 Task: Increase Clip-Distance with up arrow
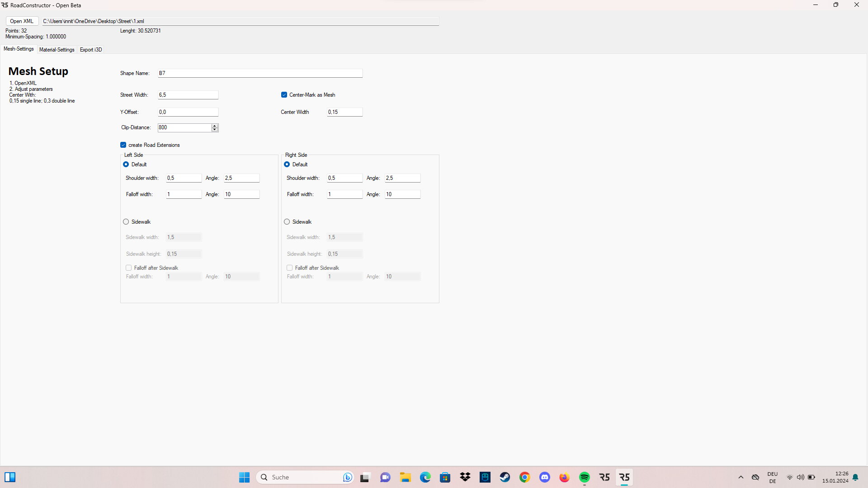coord(215,126)
